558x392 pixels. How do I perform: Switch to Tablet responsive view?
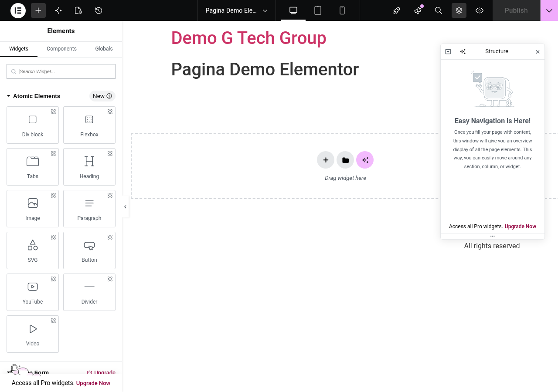pyautogui.click(x=318, y=10)
